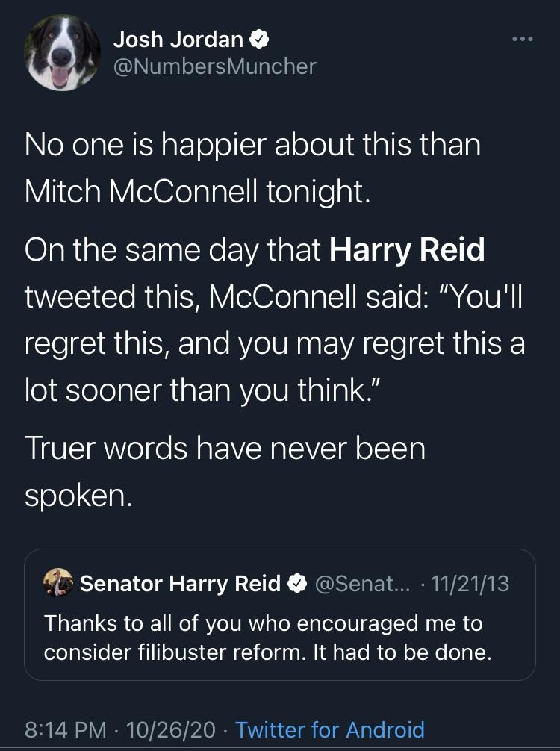Click the bold Harry Reid mention
560x751 pixels.
[407, 250]
